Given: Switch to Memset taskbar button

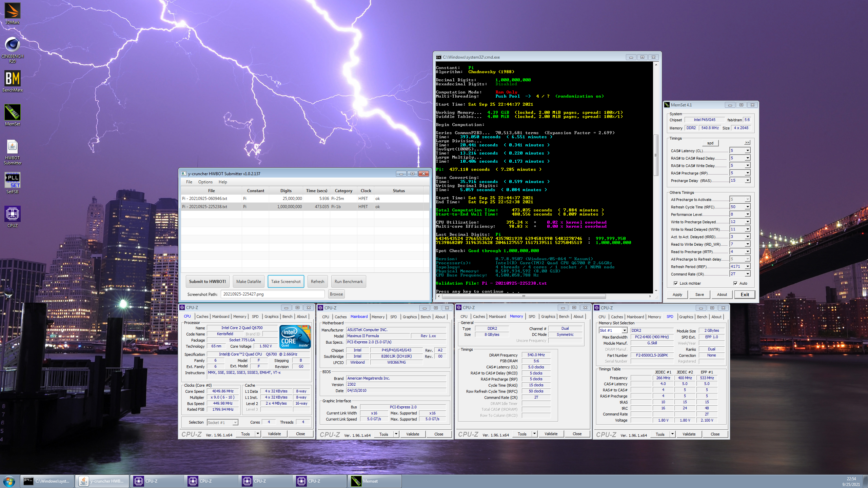Looking at the screenshot, I should coord(374,481).
